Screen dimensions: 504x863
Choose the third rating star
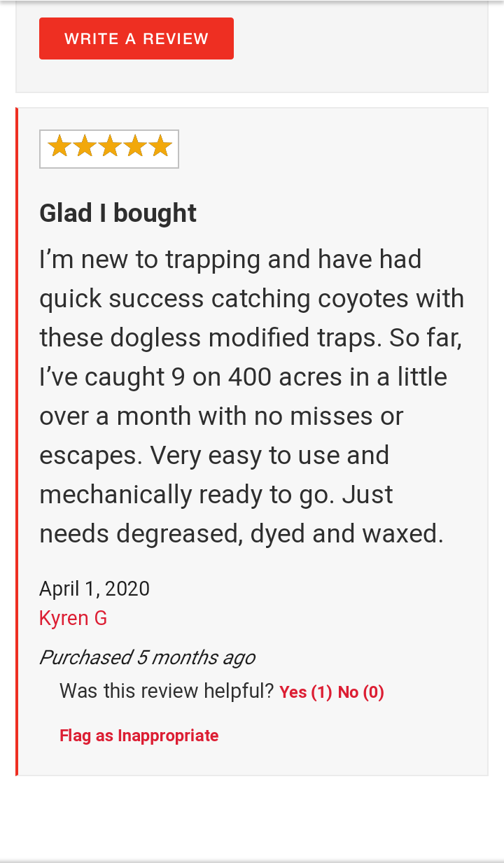click(110, 147)
